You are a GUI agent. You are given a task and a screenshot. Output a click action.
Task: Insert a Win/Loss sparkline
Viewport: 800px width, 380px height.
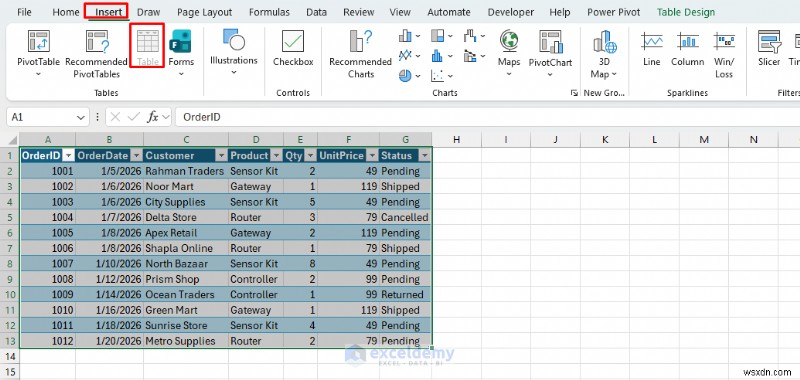pyautogui.click(x=723, y=55)
